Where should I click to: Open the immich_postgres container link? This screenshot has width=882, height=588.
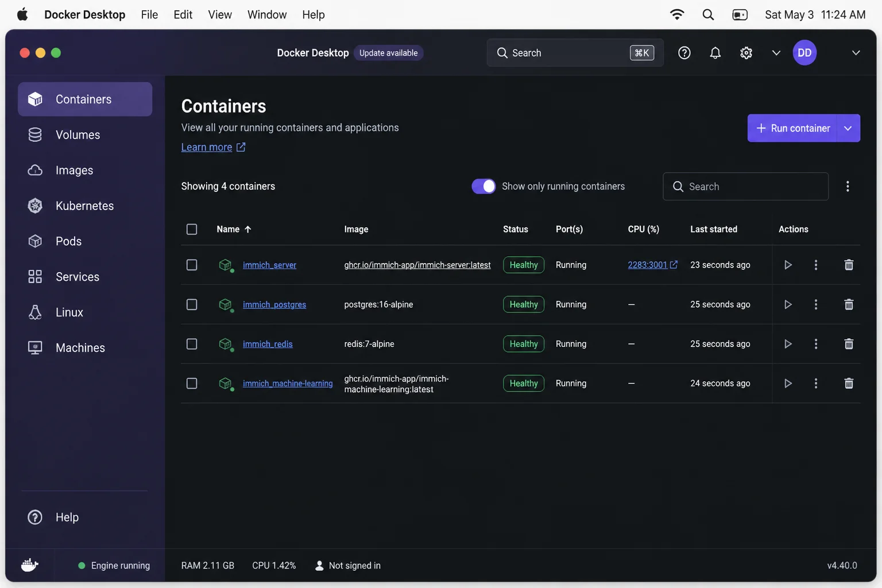coord(274,304)
